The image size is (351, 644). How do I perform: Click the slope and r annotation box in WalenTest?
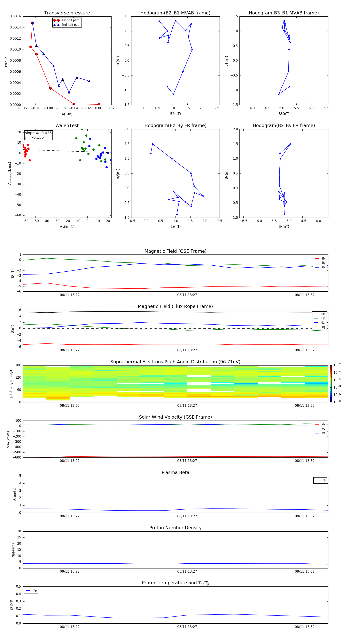[x=38, y=135]
